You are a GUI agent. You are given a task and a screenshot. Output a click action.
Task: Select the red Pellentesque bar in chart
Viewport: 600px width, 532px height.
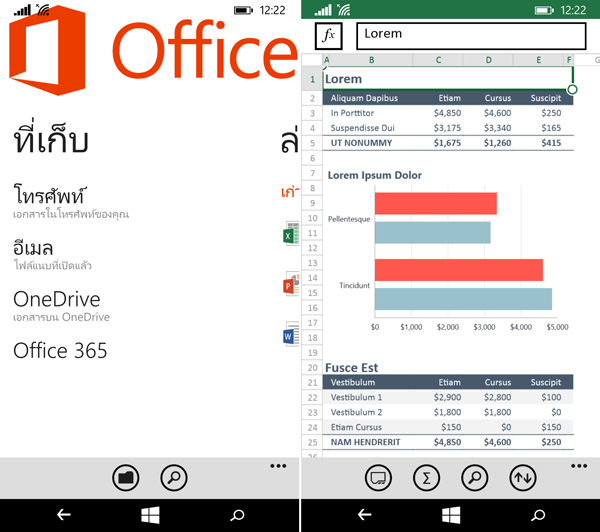pyautogui.click(x=435, y=203)
